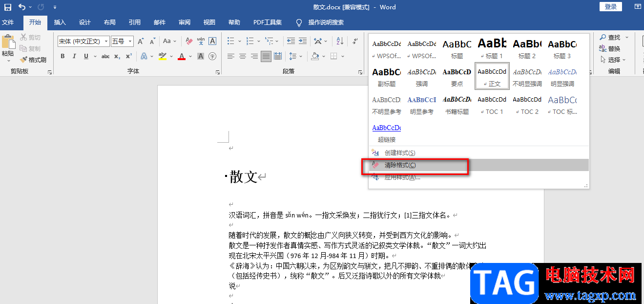Click the lightbulb Tell Me icon
Screen dimensions: 644x304
[299, 22]
